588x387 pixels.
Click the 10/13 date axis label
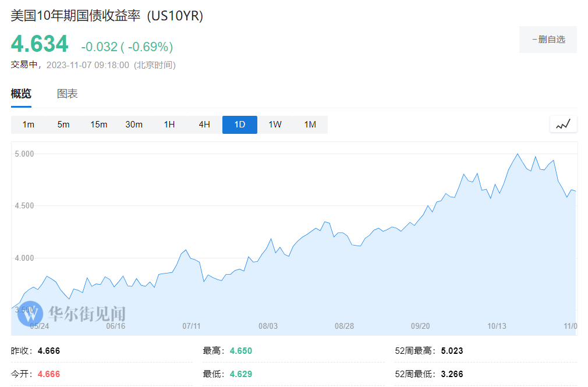click(x=497, y=326)
